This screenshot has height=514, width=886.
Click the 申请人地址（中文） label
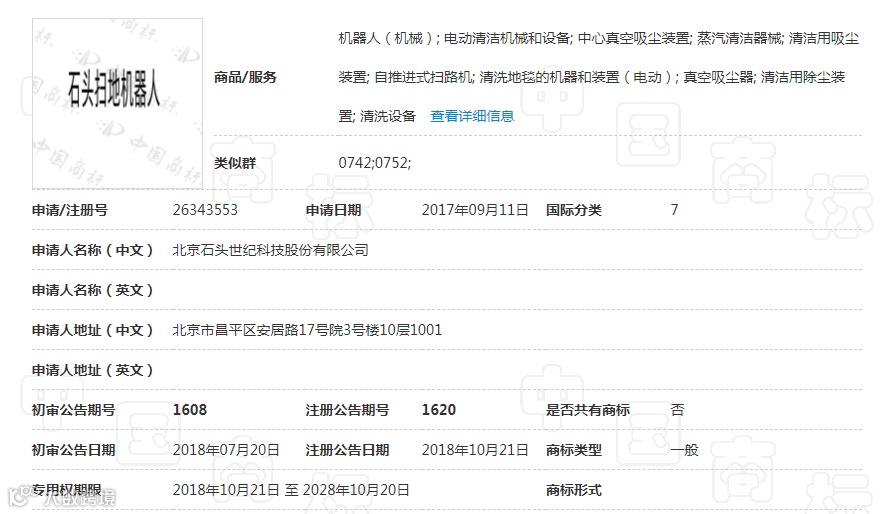click(93, 330)
